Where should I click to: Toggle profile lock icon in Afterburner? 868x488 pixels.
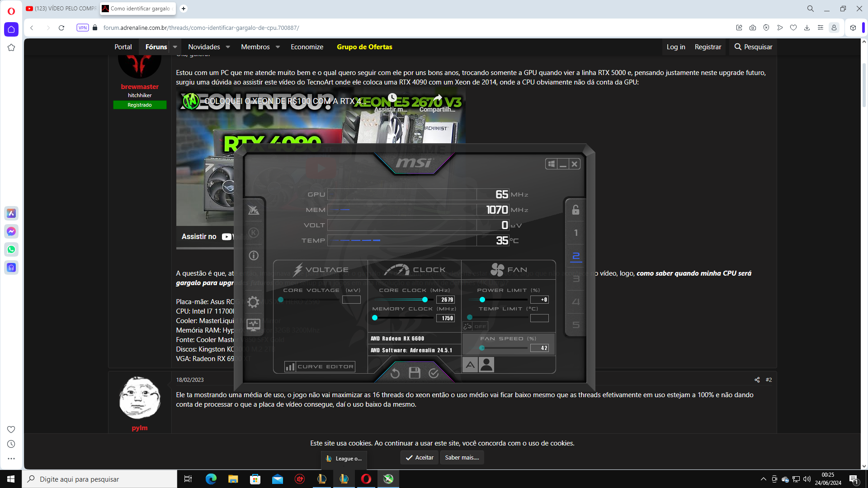(x=576, y=210)
